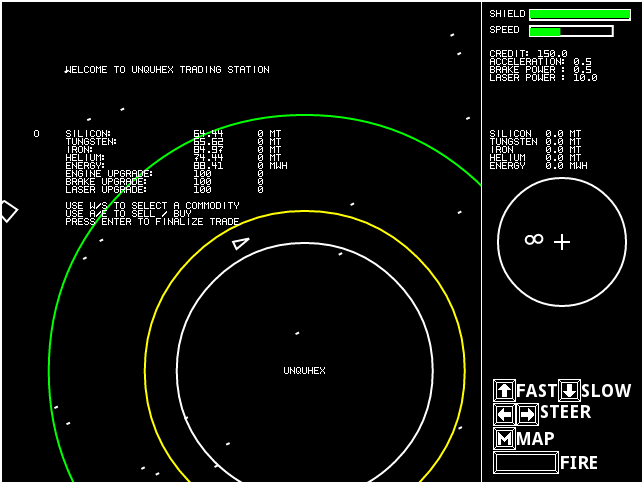
Task: Click the FIRE spacebar key
Action: pos(526,463)
